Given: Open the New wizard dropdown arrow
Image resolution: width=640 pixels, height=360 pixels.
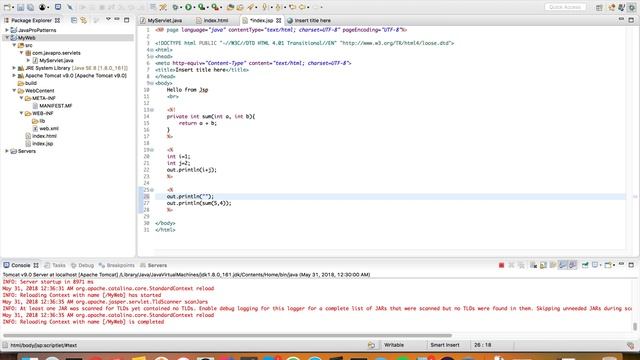Looking at the screenshot, I should pyautogui.click(x=13, y=7).
